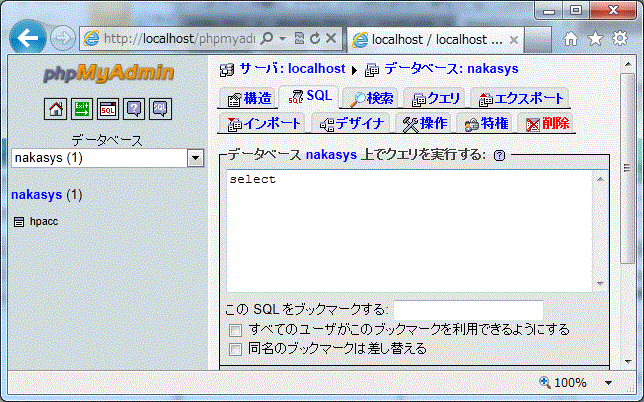
Task: Open browser Home icon
Action: coord(570,39)
